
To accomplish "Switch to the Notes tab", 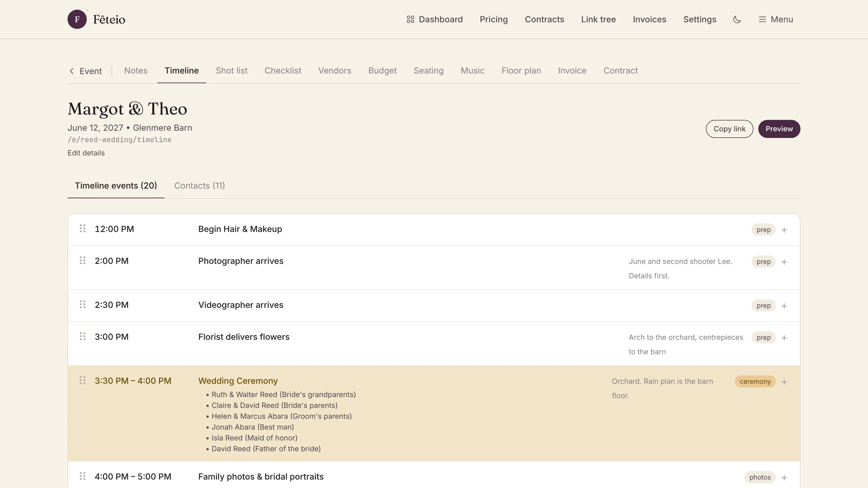I will [x=136, y=71].
